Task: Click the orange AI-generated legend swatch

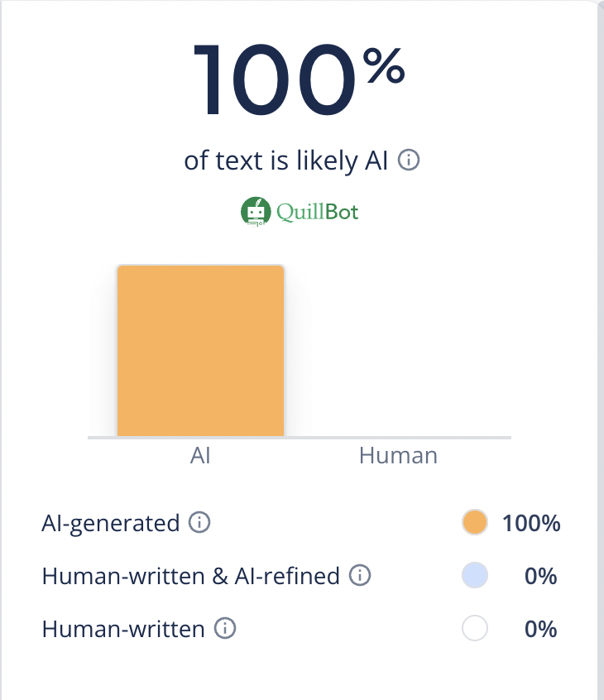Action: pos(475,523)
